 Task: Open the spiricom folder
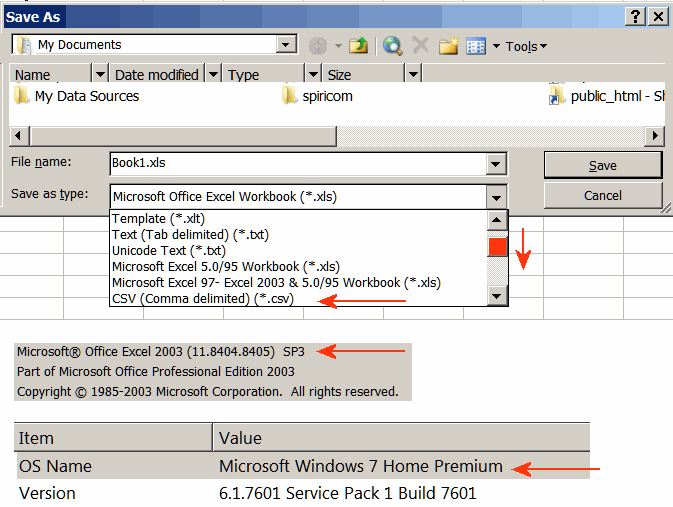point(317,96)
